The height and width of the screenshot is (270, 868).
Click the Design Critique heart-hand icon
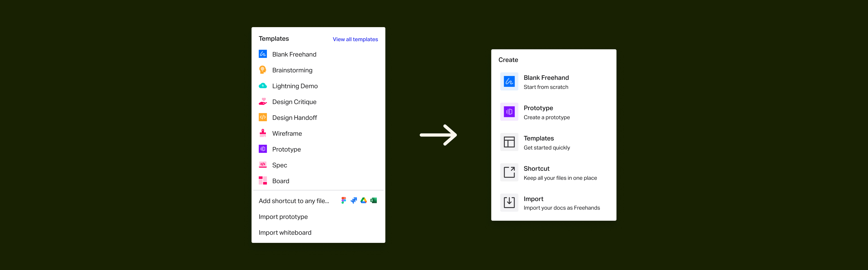click(x=262, y=102)
